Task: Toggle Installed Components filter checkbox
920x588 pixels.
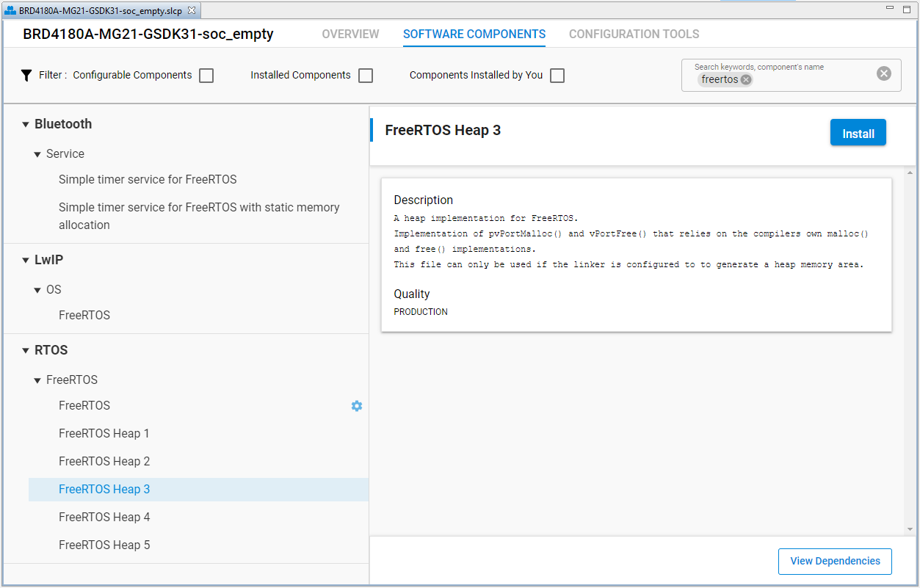Action: tap(366, 76)
